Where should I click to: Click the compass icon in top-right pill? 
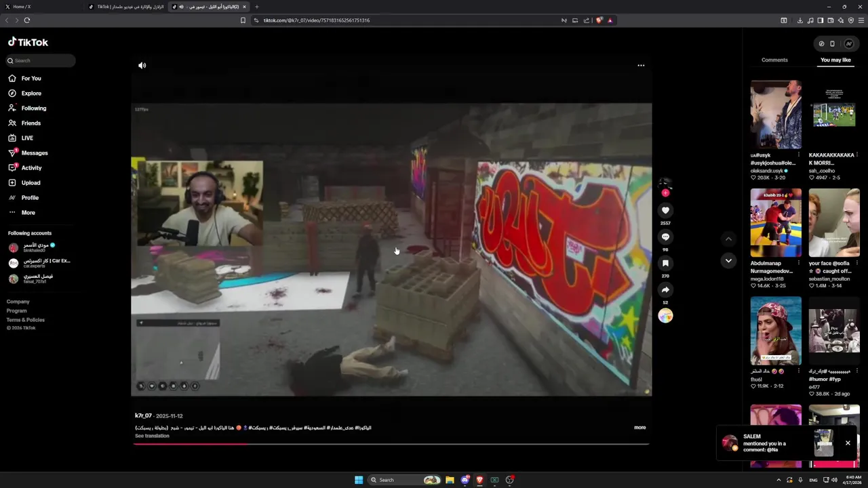click(821, 43)
